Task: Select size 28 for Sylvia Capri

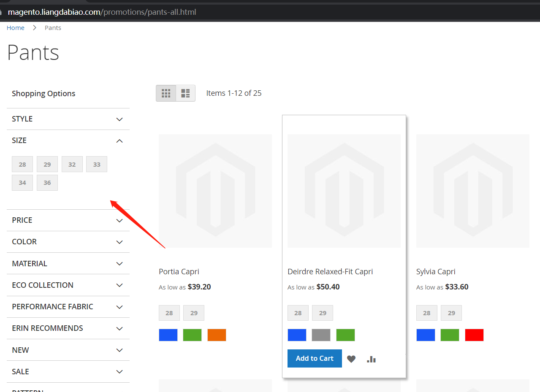Action: coord(427,313)
